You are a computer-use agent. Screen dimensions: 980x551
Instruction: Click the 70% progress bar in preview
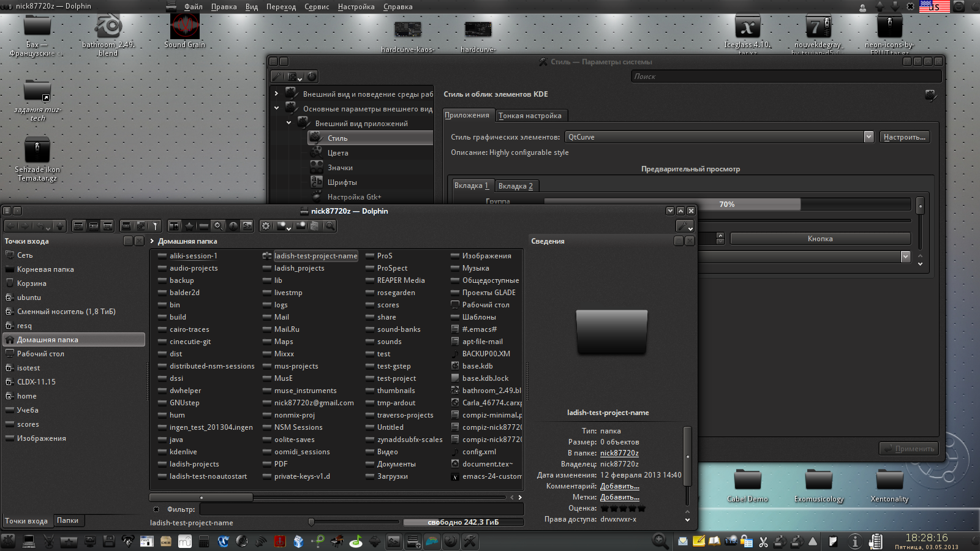727,204
